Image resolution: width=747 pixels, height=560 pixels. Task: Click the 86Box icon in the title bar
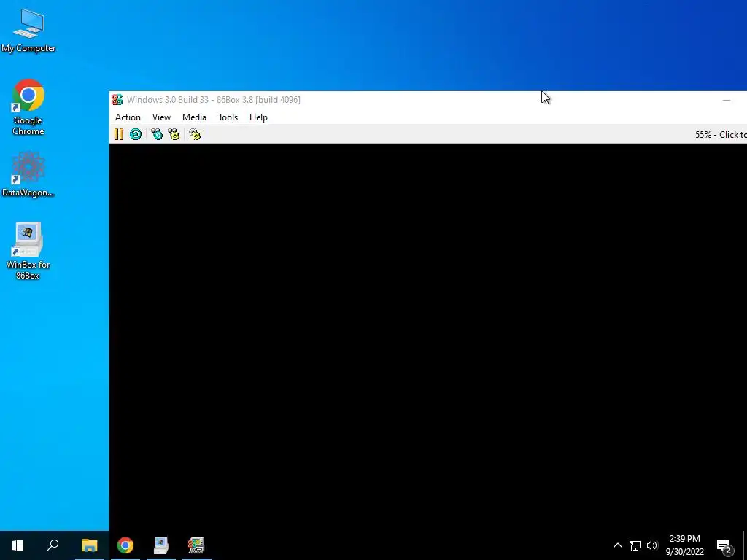117,99
